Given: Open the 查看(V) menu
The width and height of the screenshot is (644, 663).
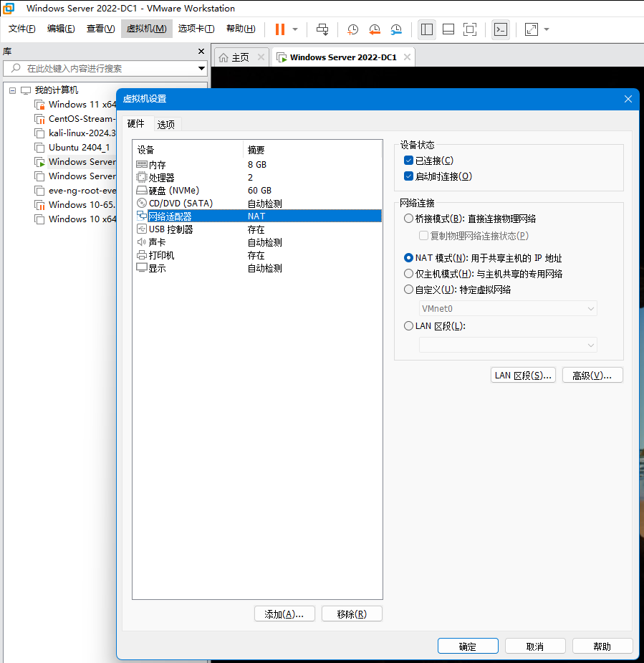Looking at the screenshot, I should pos(100,29).
